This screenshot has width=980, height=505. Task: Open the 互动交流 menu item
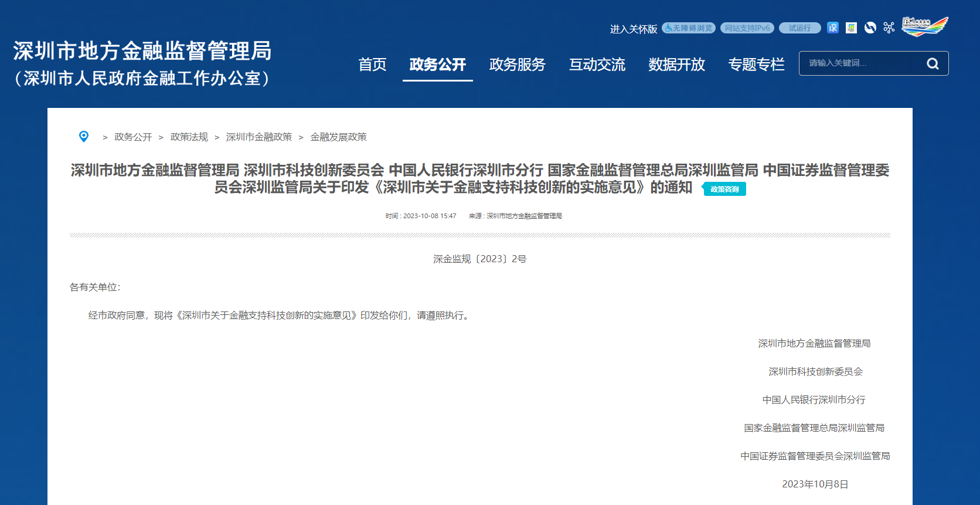tap(597, 65)
